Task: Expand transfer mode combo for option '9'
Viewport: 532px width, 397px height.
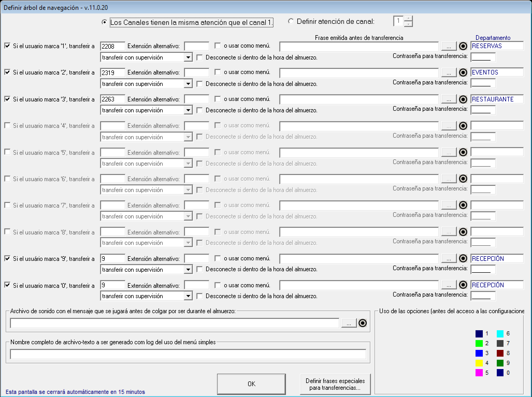Action: (188, 269)
